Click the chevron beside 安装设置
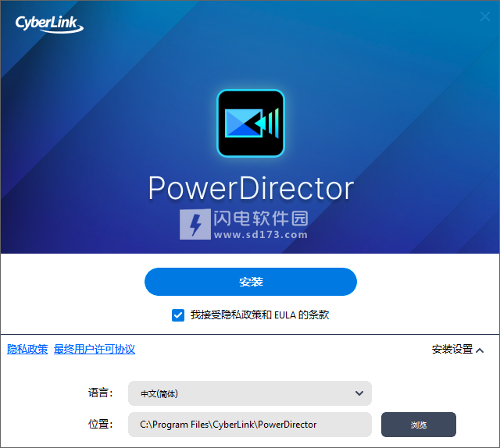This screenshot has width=500, height=448. click(x=480, y=350)
